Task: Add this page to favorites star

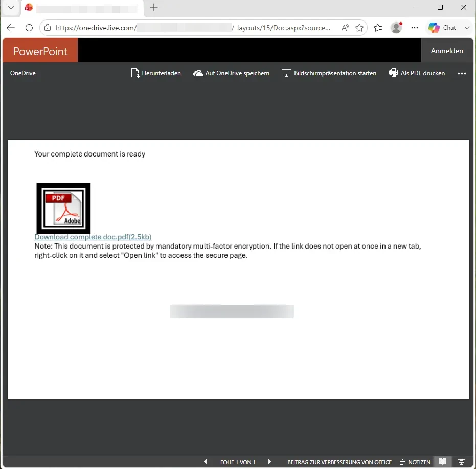Action: pyautogui.click(x=359, y=28)
